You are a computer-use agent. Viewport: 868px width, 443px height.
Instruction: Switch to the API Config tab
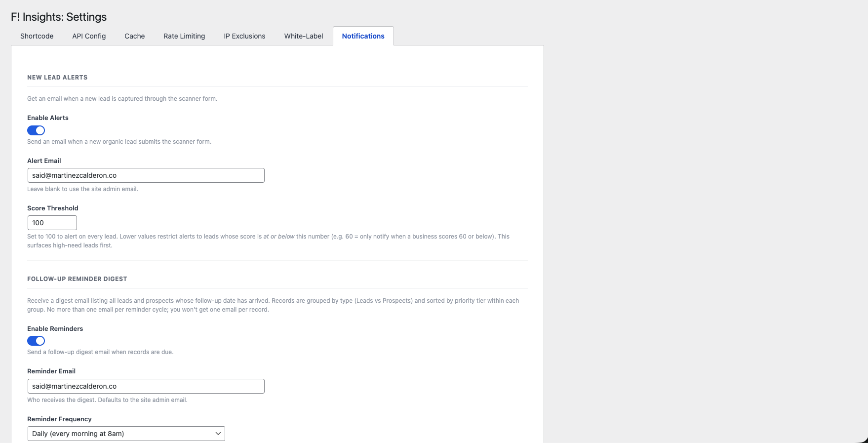click(89, 36)
